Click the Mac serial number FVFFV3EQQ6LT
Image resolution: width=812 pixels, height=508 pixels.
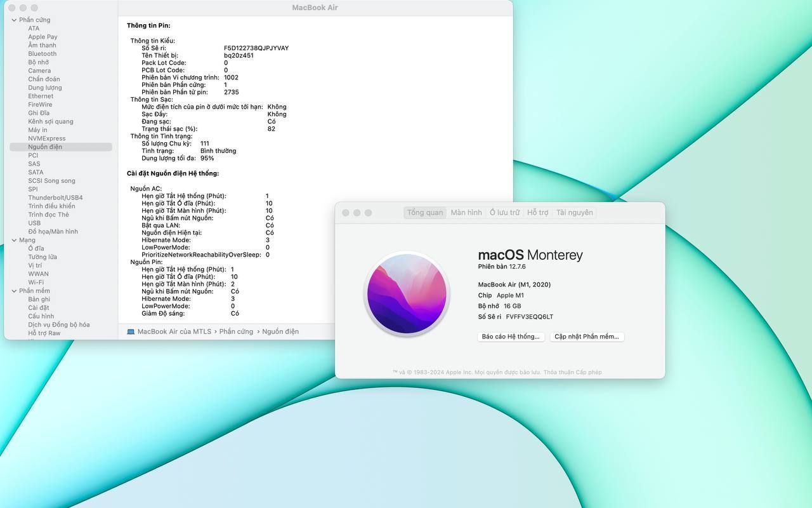click(x=530, y=317)
